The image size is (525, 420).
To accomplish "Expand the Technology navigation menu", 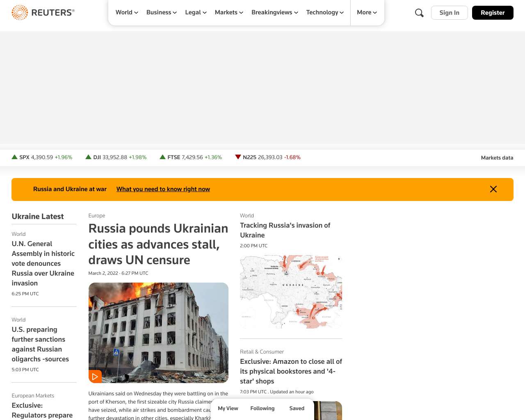I will tap(325, 12).
